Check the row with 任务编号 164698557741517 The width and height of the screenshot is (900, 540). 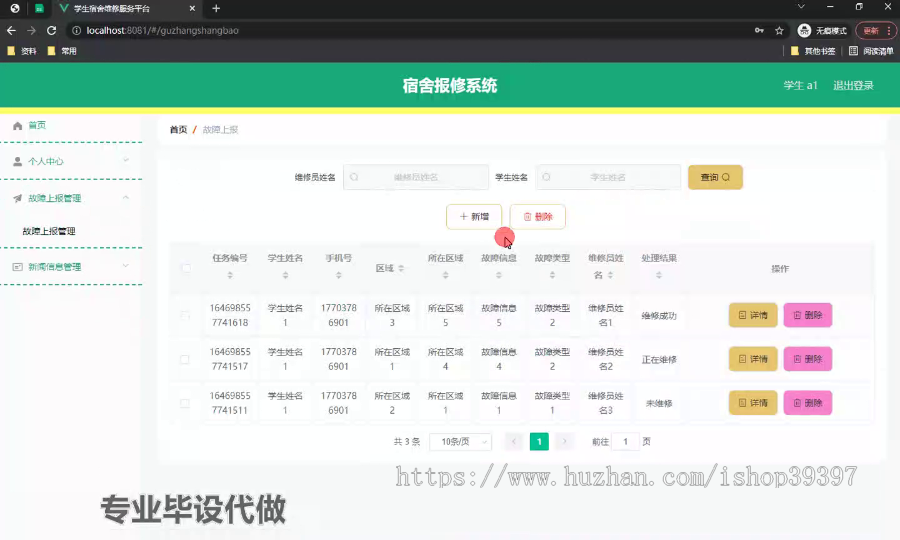(x=185, y=359)
